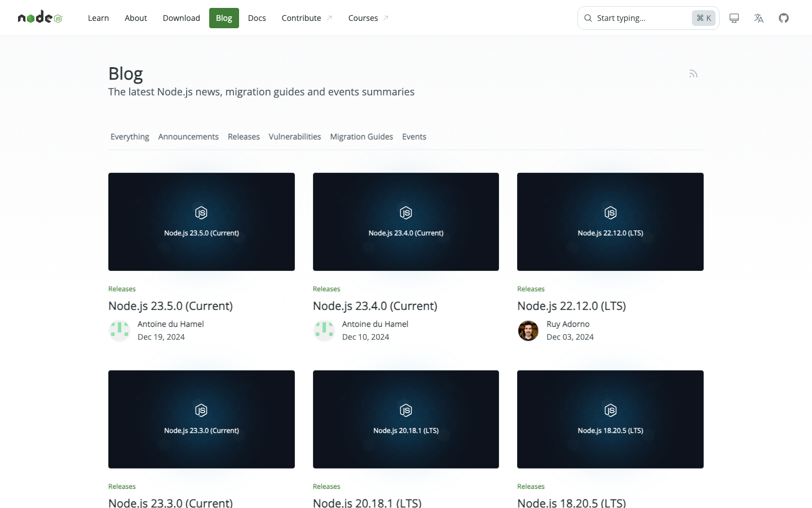Click the external arrow beside Contribute

tap(329, 18)
